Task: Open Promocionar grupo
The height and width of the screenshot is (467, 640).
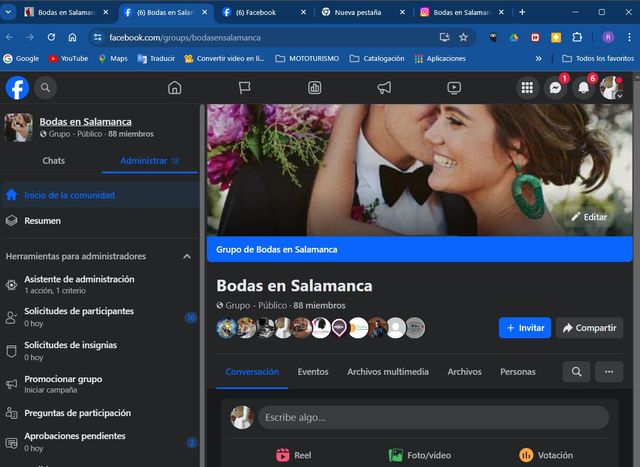Action: click(100, 384)
